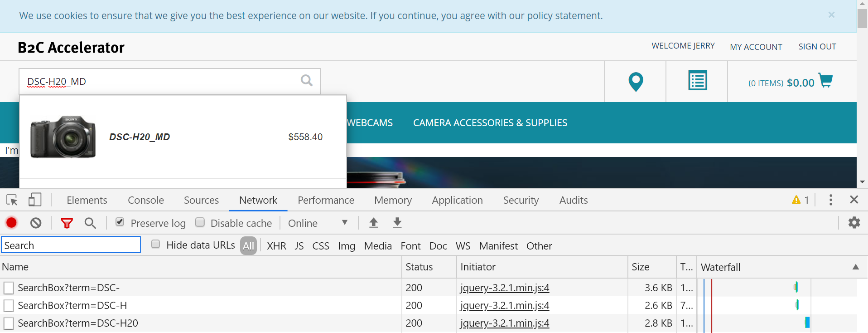Viewport: 868px width, 333px height.
Task: Dismiss the cookie notice banner
Action: (x=831, y=15)
